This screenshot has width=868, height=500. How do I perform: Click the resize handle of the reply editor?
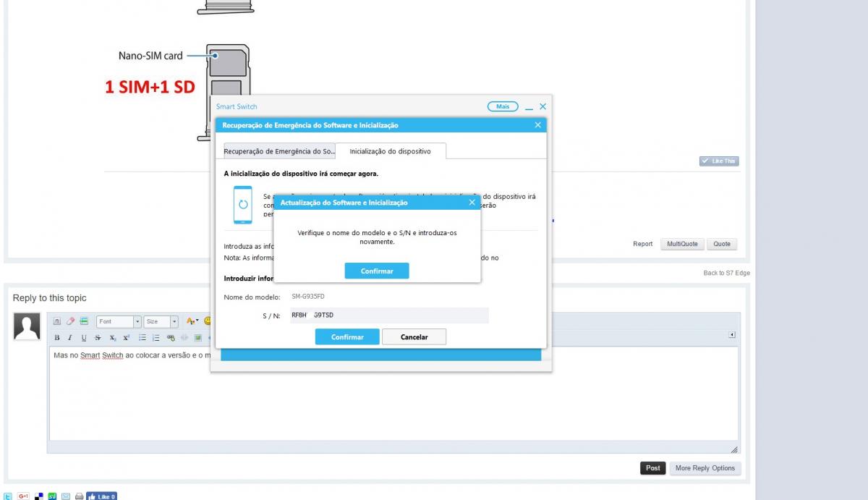pyautogui.click(x=734, y=449)
